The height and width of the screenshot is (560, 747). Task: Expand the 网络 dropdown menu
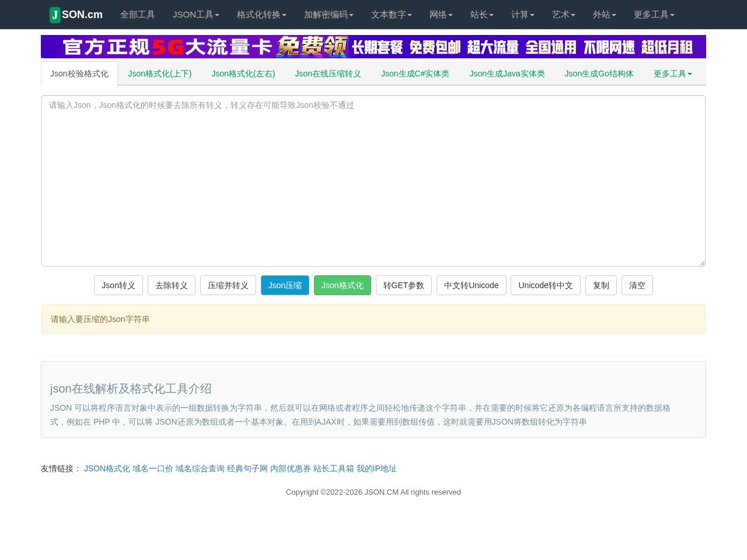point(441,15)
